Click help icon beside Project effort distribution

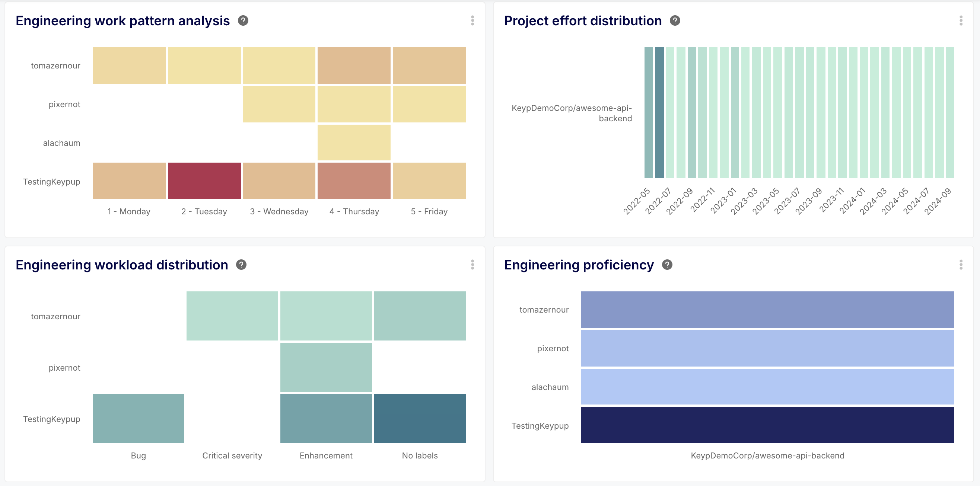[x=675, y=20]
